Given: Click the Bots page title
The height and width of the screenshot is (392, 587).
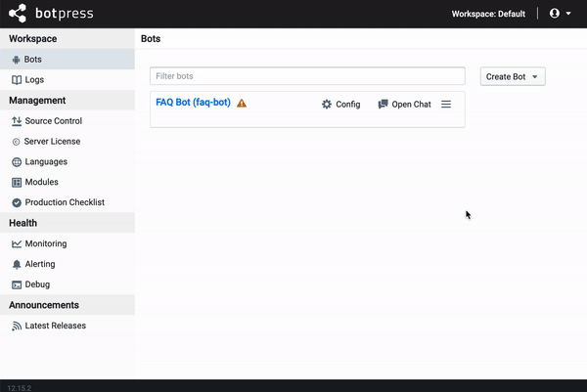Looking at the screenshot, I should click(x=151, y=38).
